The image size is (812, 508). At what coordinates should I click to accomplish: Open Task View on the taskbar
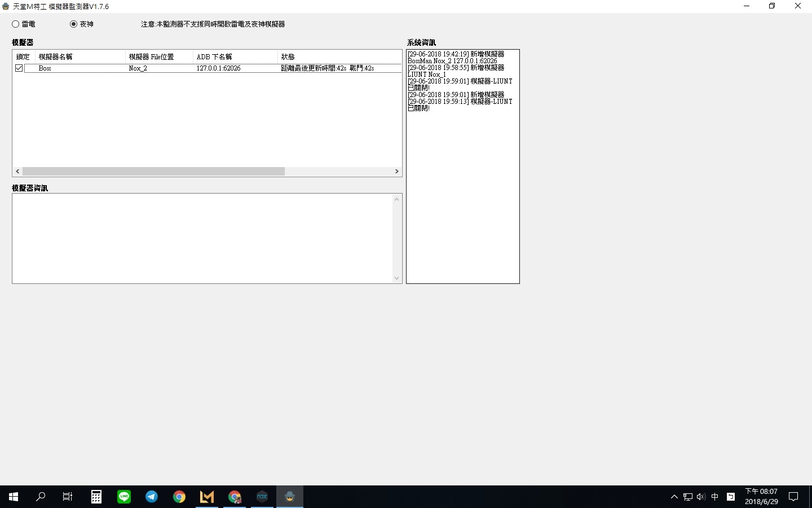68,497
